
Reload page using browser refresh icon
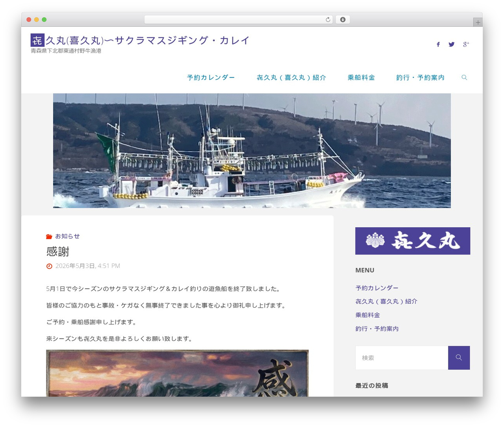(x=328, y=20)
